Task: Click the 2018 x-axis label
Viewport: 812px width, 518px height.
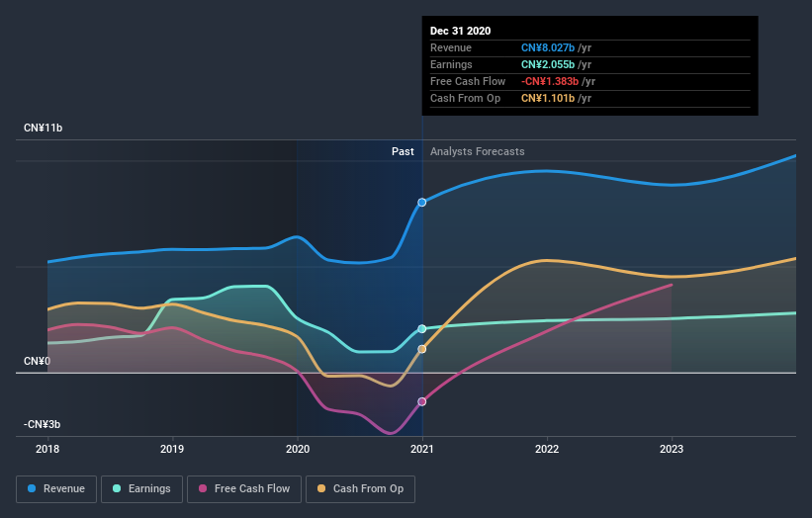Action: [47, 449]
